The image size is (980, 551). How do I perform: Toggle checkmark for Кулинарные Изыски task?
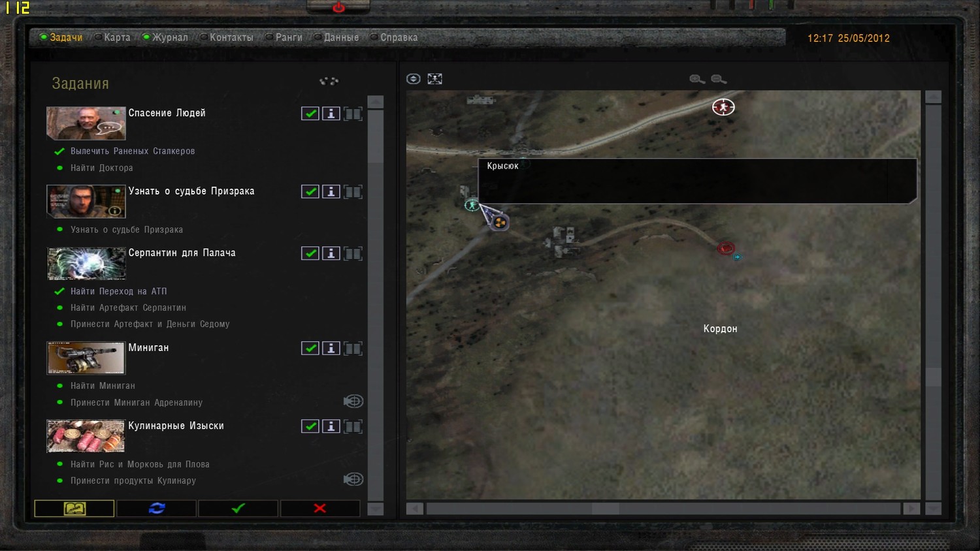(x=310, y=426)
